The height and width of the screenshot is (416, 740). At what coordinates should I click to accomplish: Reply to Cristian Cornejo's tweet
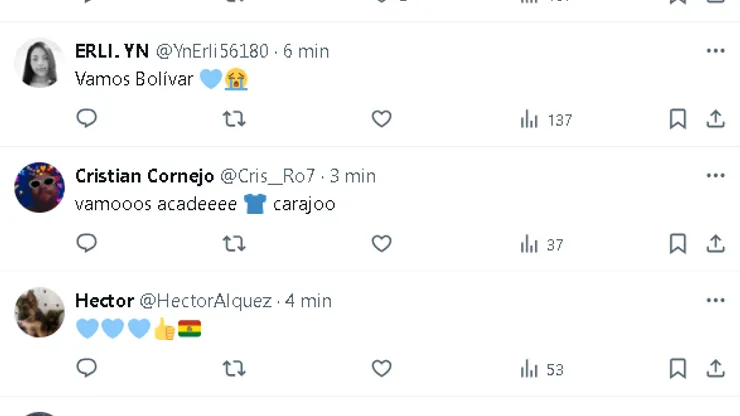point(86,244)
